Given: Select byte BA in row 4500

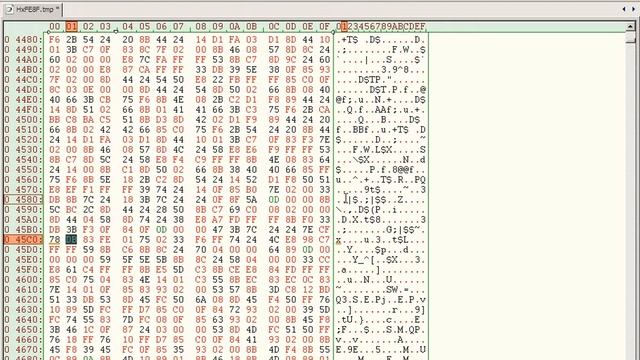Looking at the screenshot, I should pyautogui.click(x=88, y=120).
